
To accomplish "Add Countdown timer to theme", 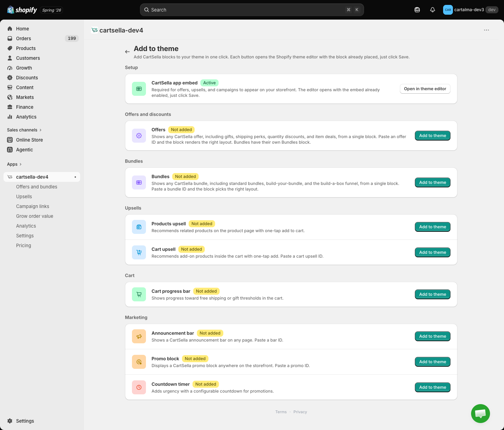I will [433, 387].
